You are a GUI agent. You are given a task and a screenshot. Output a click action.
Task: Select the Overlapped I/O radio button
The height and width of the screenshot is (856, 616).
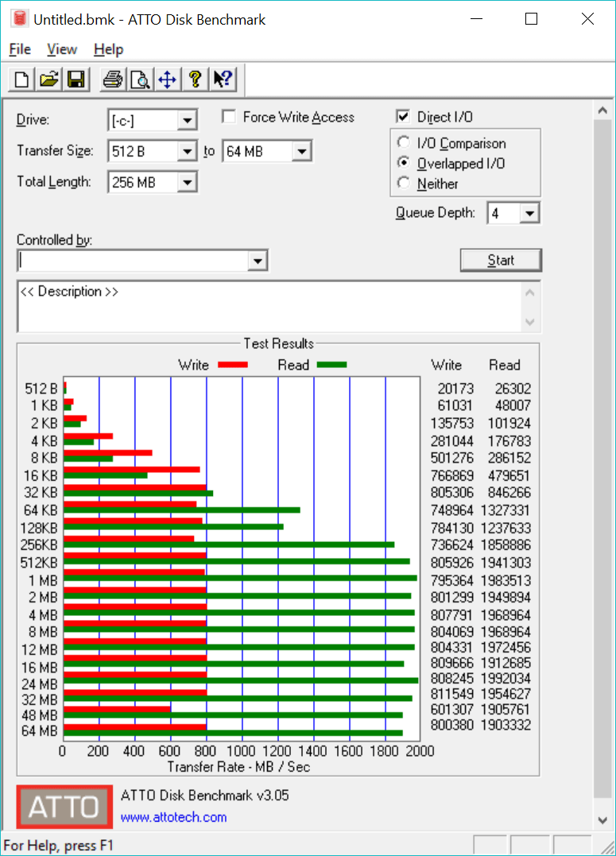(404, 163)
